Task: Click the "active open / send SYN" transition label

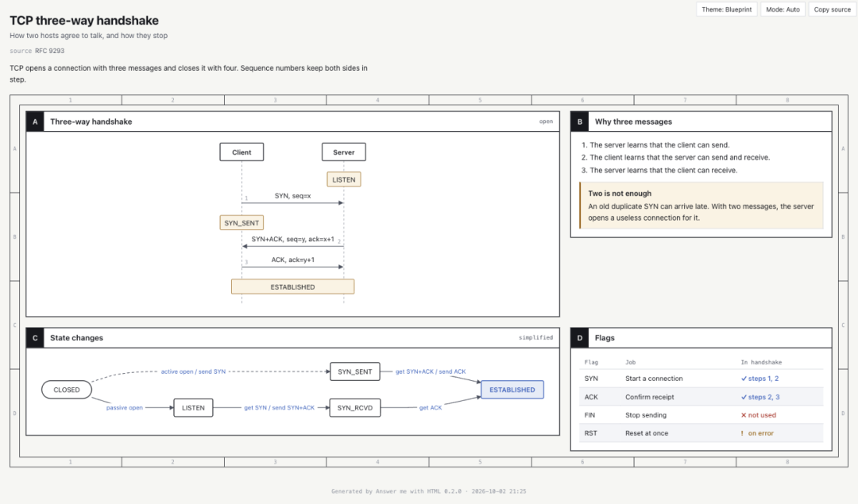Action: pos(193,371)
